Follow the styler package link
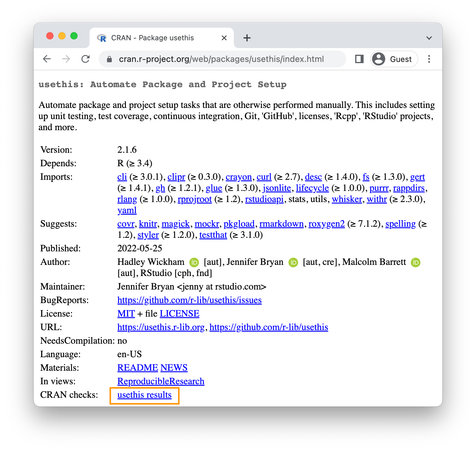Image resolution: width=476 pixels, height=451 pixels. [x=148, y=235]
